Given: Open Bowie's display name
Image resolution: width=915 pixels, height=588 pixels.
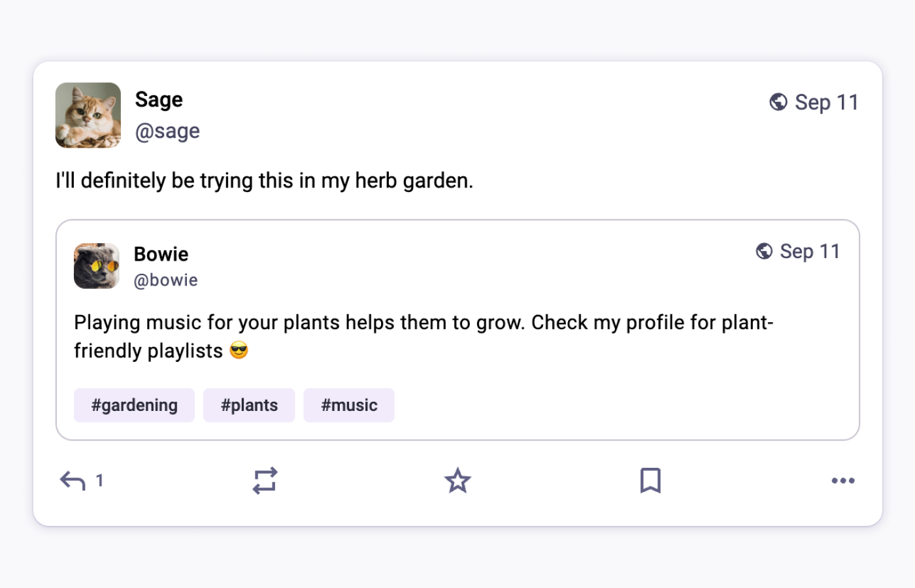Looking at the screenshot, I should click(161, 254).
